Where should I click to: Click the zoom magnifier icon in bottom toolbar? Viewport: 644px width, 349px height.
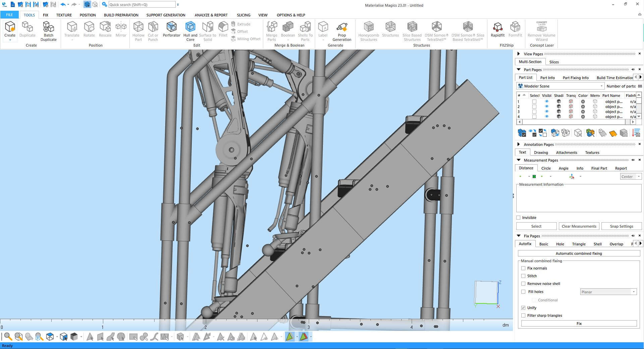(8, 337)
